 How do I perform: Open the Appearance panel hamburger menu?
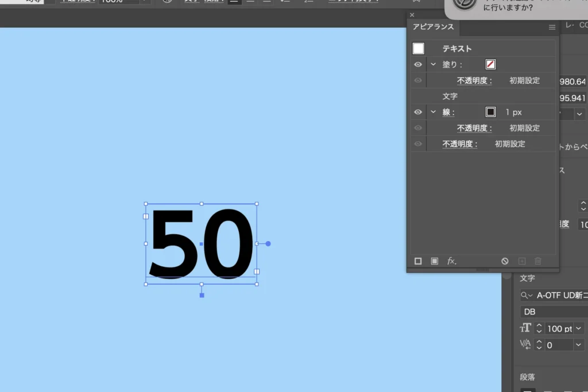pyautogui.click(x=552, y=27)
